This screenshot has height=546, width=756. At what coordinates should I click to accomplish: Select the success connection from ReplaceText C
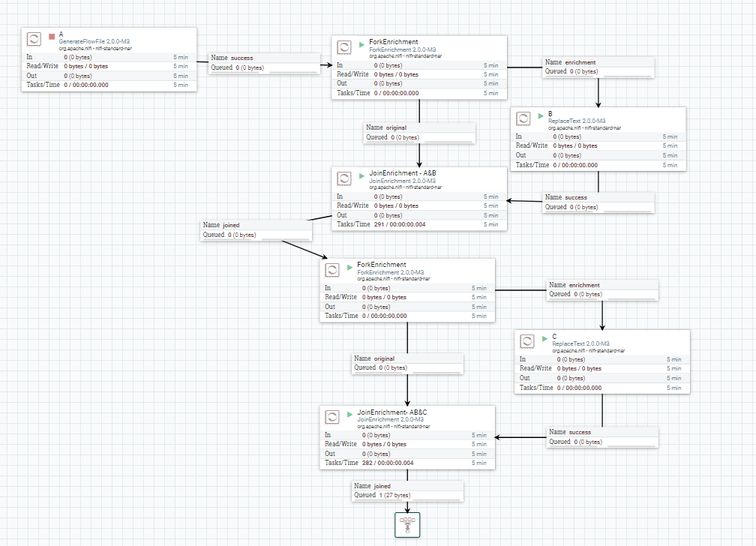(x=601, y=436)
